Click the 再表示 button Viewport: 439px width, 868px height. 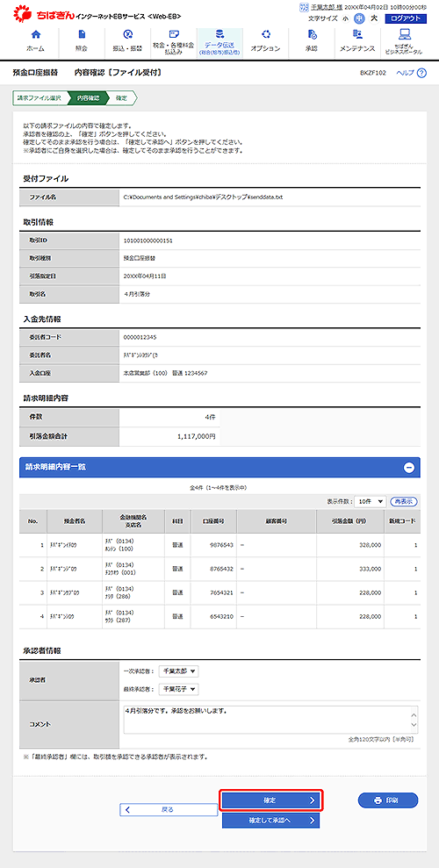coord(404,501)
